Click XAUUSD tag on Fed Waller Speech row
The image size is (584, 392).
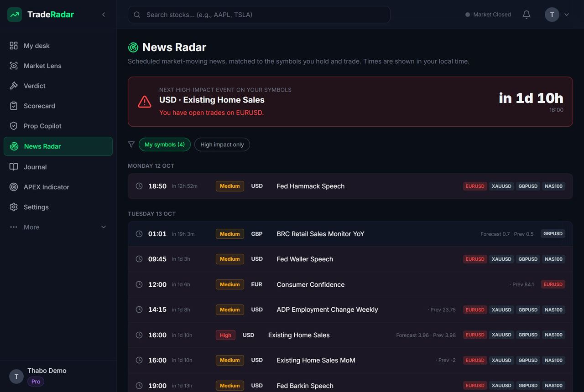501,259
